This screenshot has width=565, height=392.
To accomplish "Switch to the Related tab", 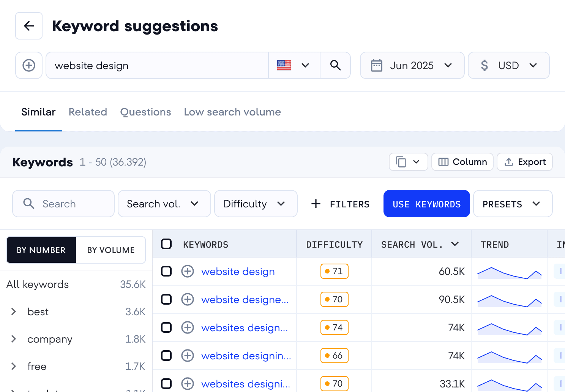I will (88, 112).
